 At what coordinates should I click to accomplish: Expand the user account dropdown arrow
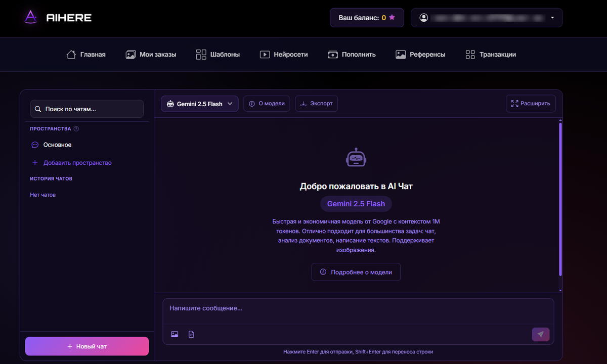(552, 18)
